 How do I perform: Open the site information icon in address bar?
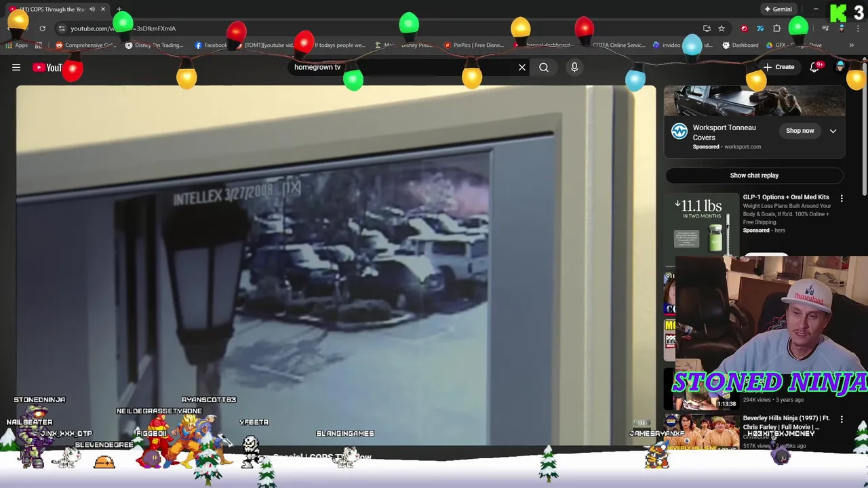[62, 28]
